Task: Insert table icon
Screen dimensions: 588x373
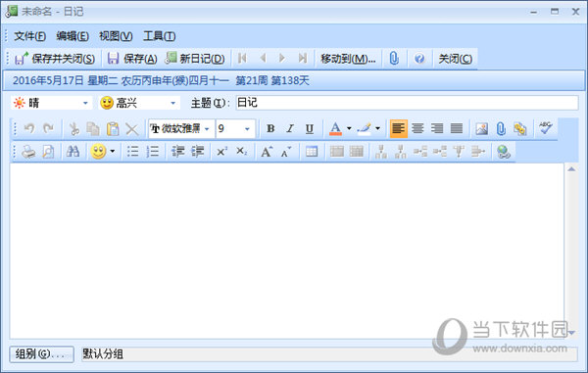Action: pyautogui.click(x=312, y=152)
